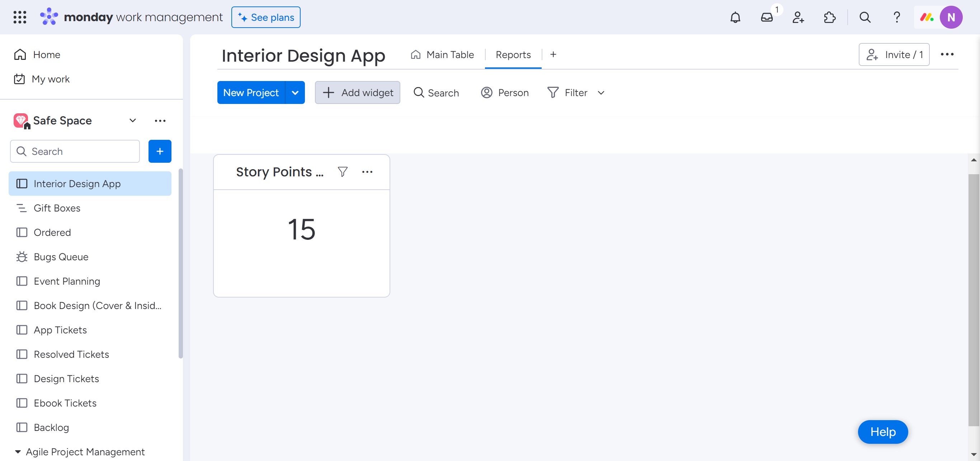Click the Add widget button
This screenshot has height=461, width=980.
(357, 92)
